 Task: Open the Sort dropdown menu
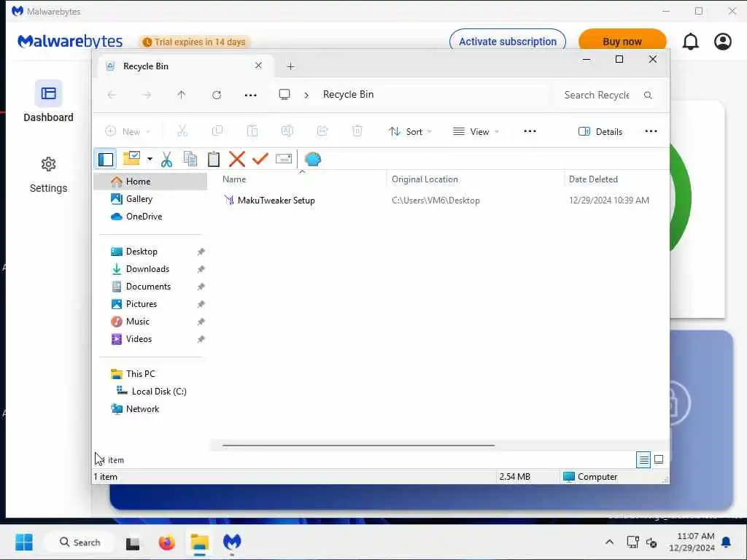pos(410,131)
